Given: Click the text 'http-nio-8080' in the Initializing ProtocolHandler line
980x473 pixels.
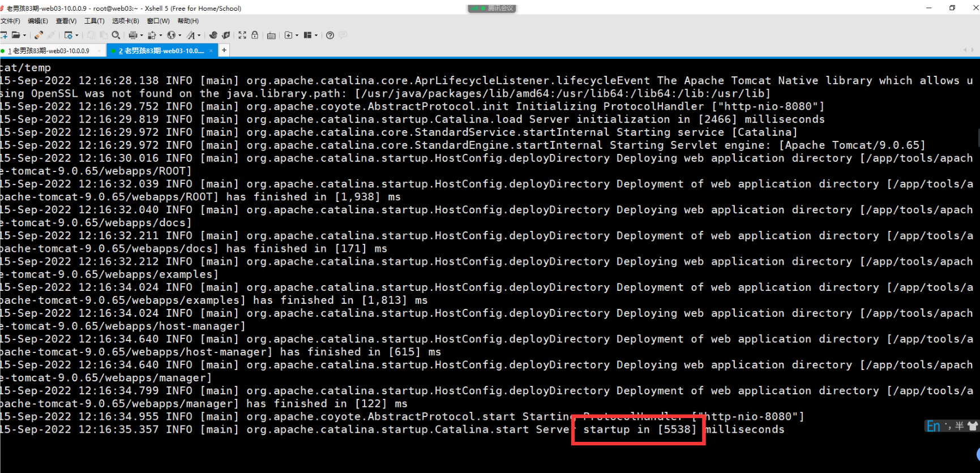Looking at the screenshot, I should [769, 106].
